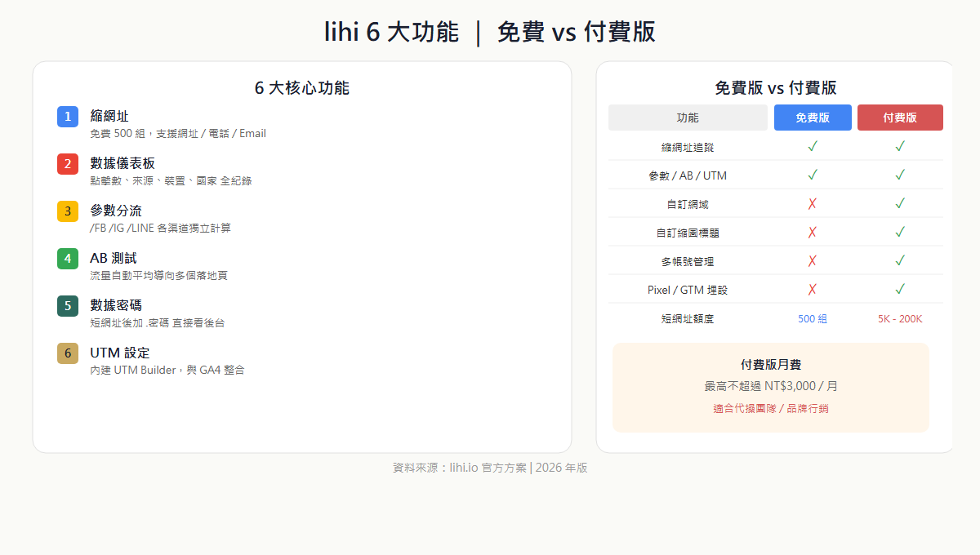Click the 參數分流 feature title
Viewport: 980px width, 555px height.
point(116,211)
